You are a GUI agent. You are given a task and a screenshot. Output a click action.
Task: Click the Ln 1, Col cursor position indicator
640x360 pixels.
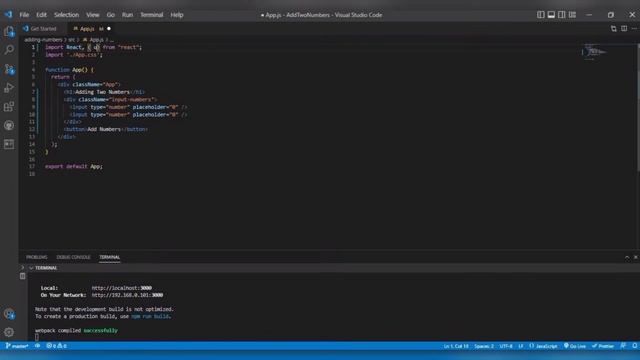[456, 346]
